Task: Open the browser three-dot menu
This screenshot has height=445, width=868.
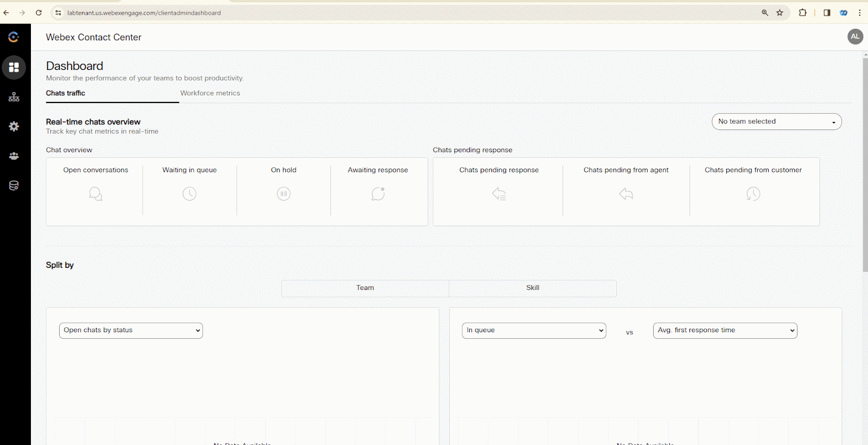Action: 859,12
